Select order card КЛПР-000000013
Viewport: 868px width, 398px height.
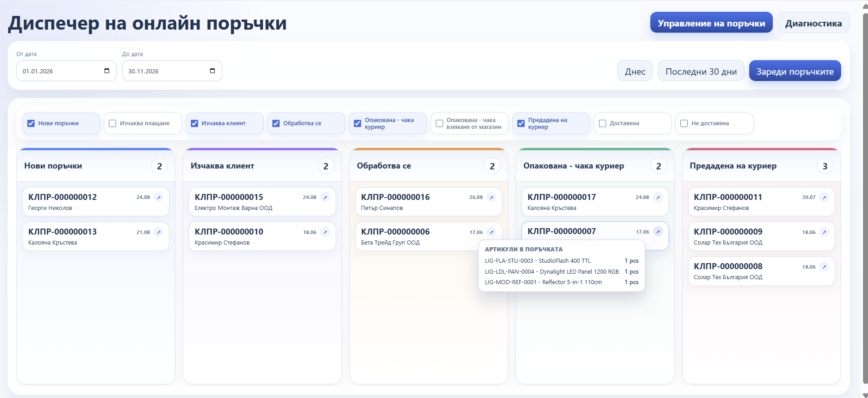(96, 236)
